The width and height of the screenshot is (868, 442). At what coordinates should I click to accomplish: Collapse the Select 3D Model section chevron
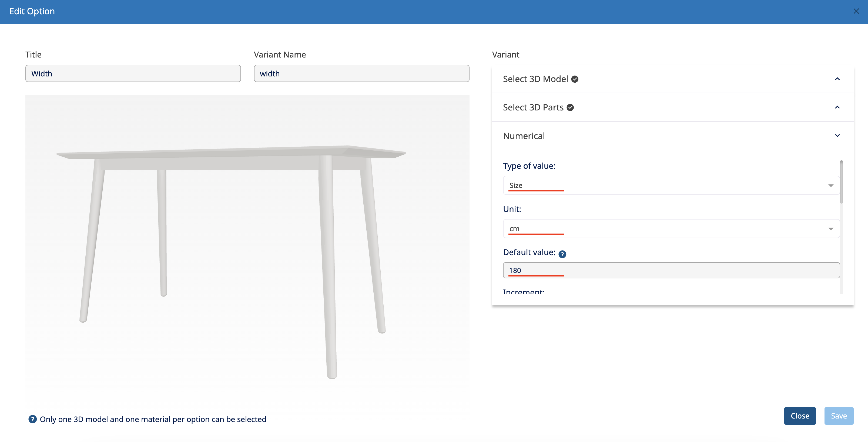(x=837, y=79)
